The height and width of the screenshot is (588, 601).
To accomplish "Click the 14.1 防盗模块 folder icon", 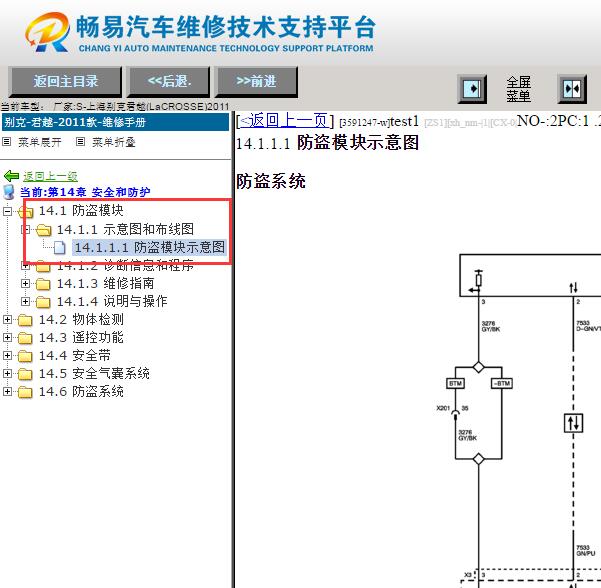I will point(26,211).
